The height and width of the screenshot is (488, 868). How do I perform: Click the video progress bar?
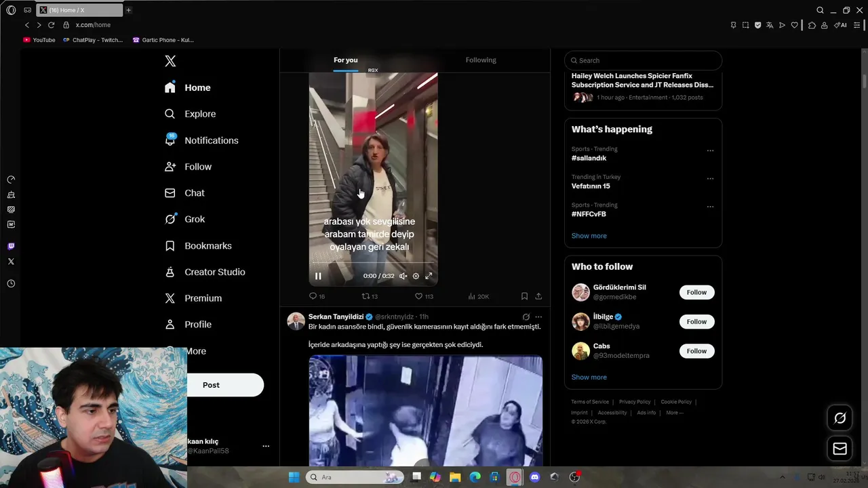[373, 263]
